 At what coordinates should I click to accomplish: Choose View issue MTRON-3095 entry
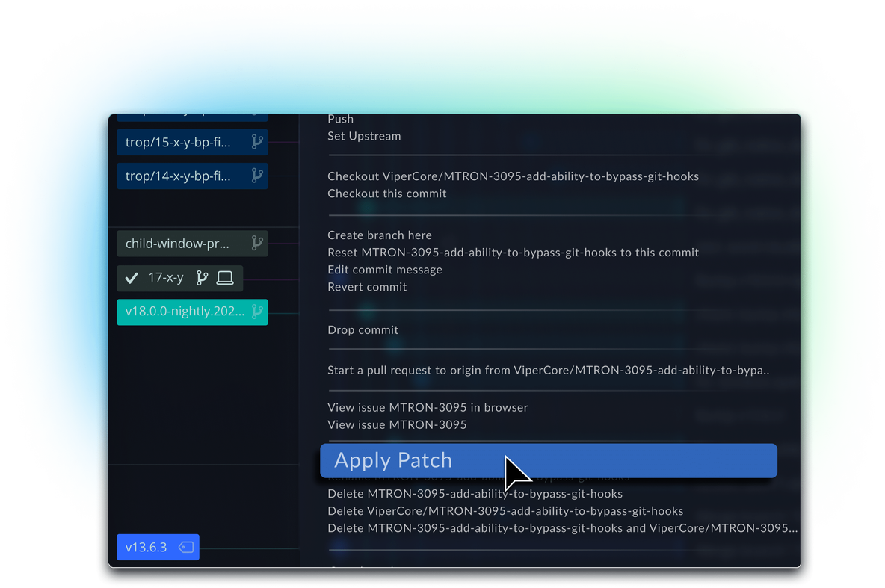pyautogui.click(x=397, y=424)
